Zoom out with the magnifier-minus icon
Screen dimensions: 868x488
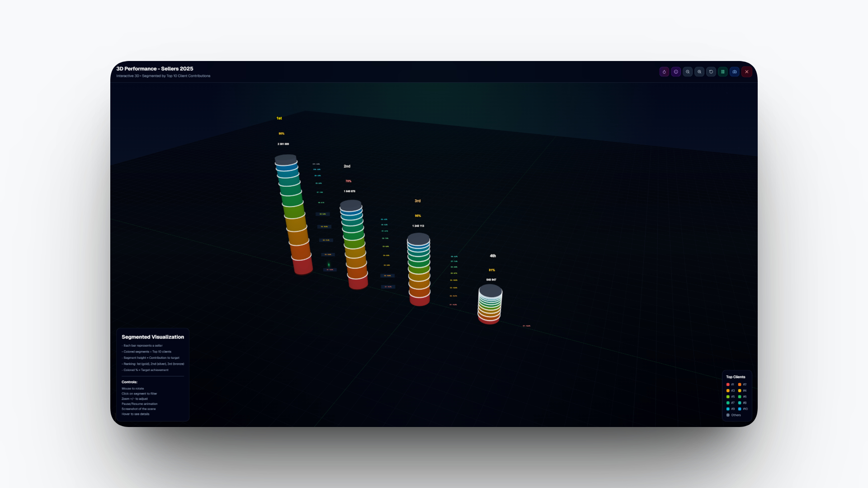[688, 72]
